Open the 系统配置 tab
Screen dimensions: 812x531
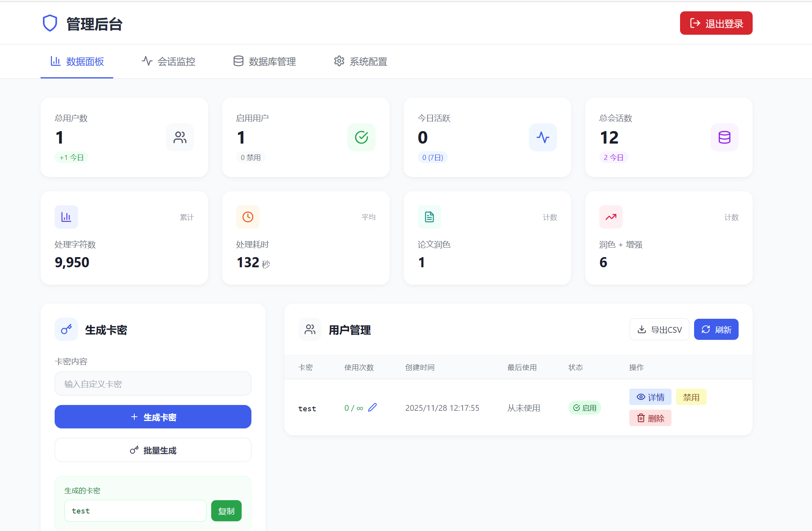(360, 61)
